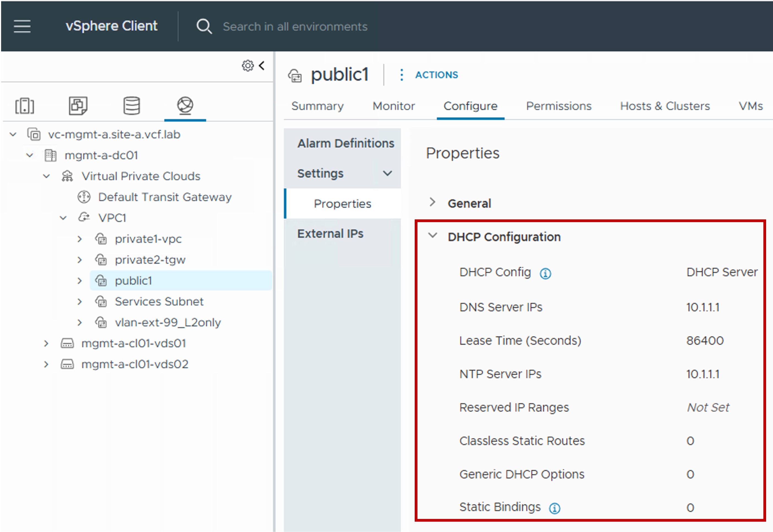This screenshot has height=532, width=773.
Task: Collapse the VPC1 tree node
Action: tap(63, 218)
